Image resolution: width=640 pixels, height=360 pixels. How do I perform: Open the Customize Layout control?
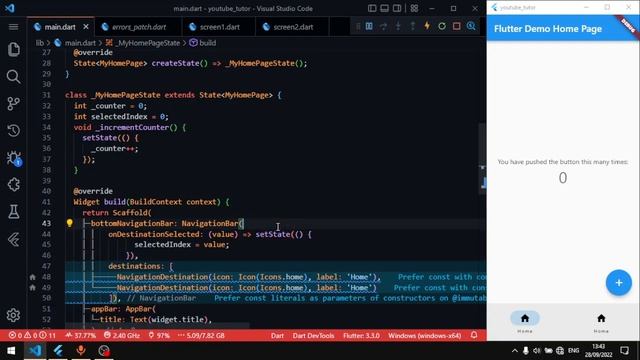pyautogui.click(x=414, y=8)
